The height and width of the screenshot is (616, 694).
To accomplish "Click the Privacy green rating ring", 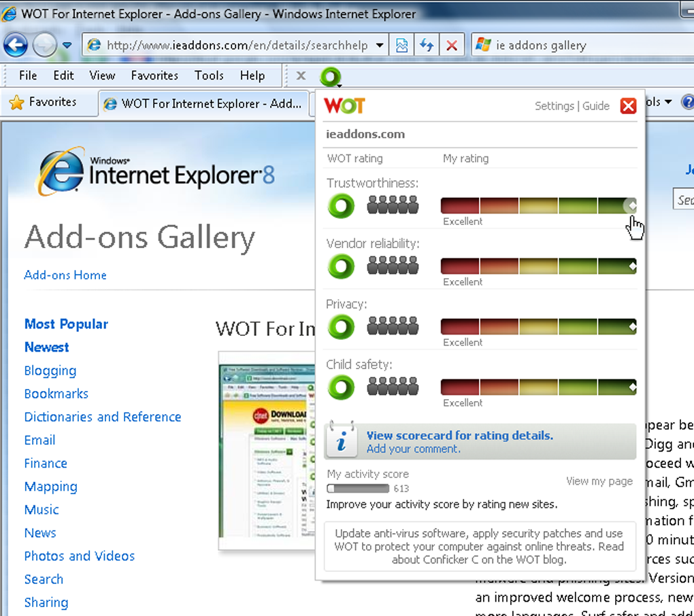I will (342, 327).
